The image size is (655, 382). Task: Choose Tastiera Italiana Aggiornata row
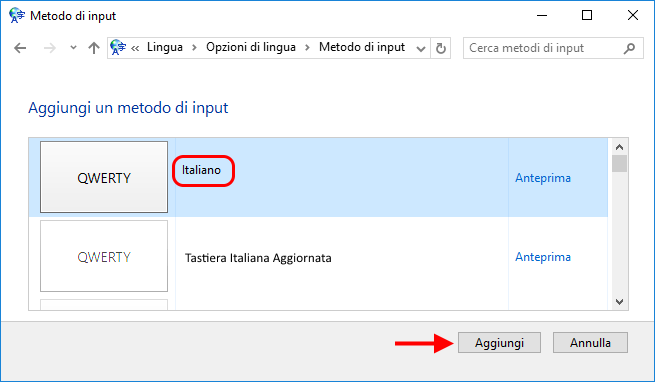click(318, 257)
